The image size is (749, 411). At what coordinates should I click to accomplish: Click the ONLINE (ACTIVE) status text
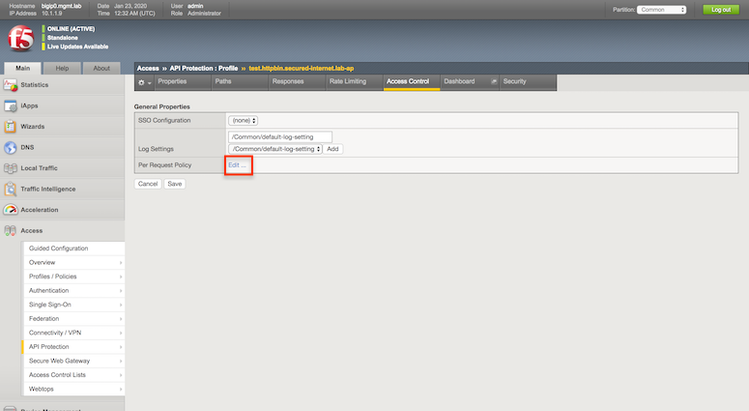71,29
